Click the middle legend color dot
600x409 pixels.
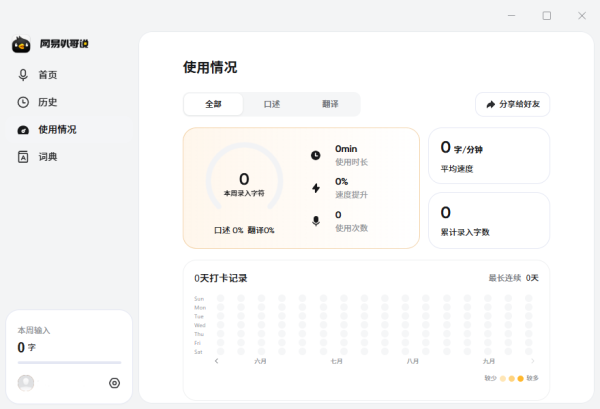512,378
